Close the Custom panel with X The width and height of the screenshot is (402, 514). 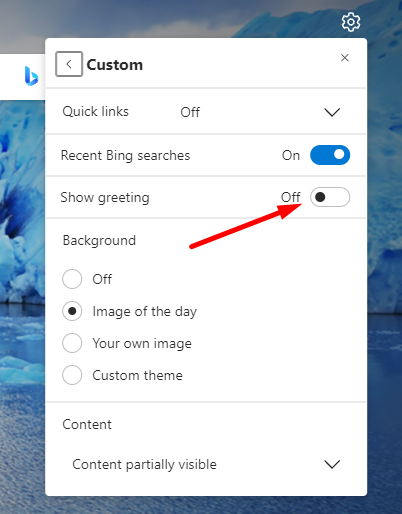345,58
